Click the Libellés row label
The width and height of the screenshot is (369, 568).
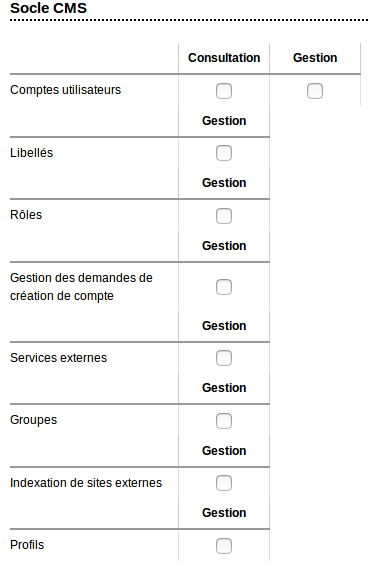click(32, 153)
